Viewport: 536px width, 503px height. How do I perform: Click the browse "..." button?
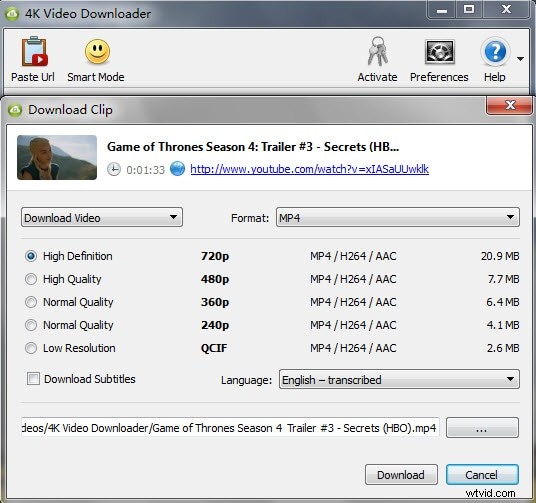[x=482, y=427]
